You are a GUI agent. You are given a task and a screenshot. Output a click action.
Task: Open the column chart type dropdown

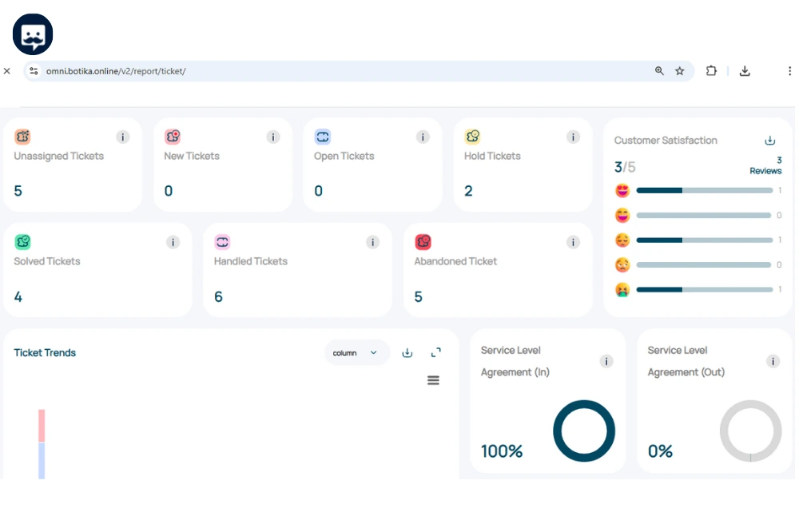pos(356,353)
